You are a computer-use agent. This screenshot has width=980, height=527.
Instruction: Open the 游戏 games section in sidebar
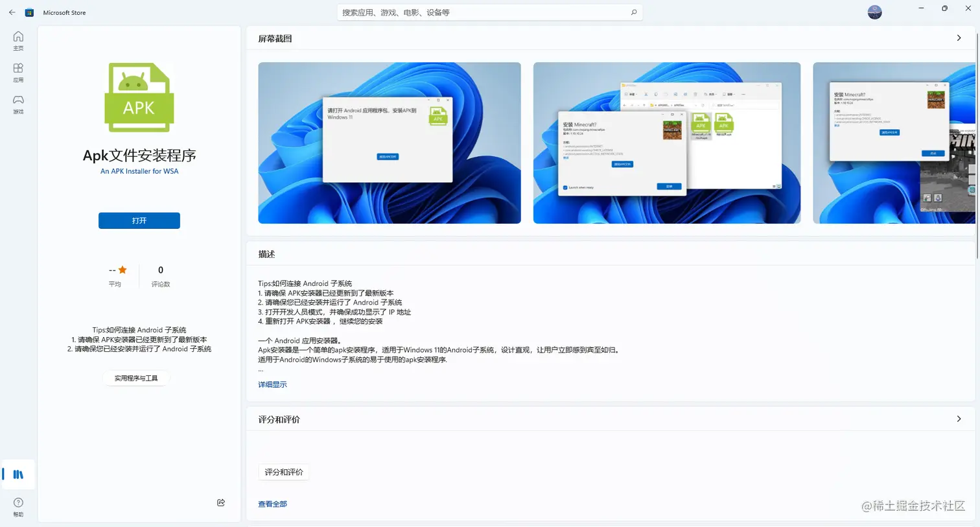[x=18, y=104]
